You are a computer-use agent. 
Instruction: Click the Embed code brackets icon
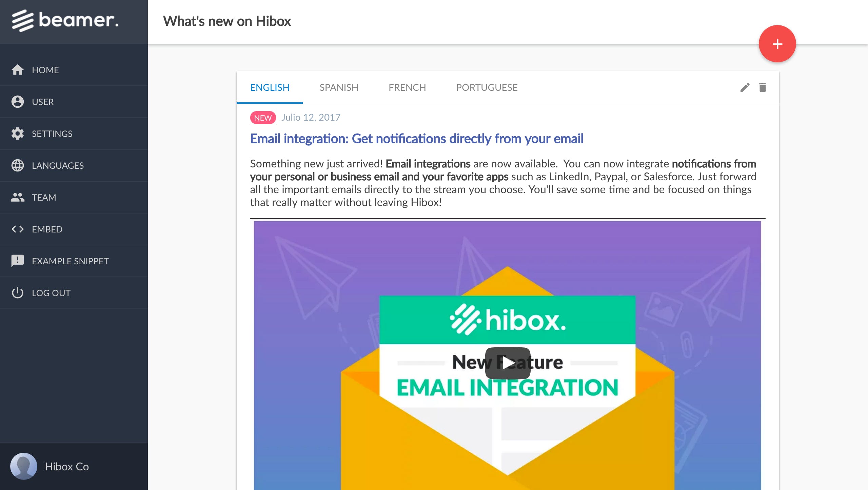pyautogui.click(x=18, y=229)
